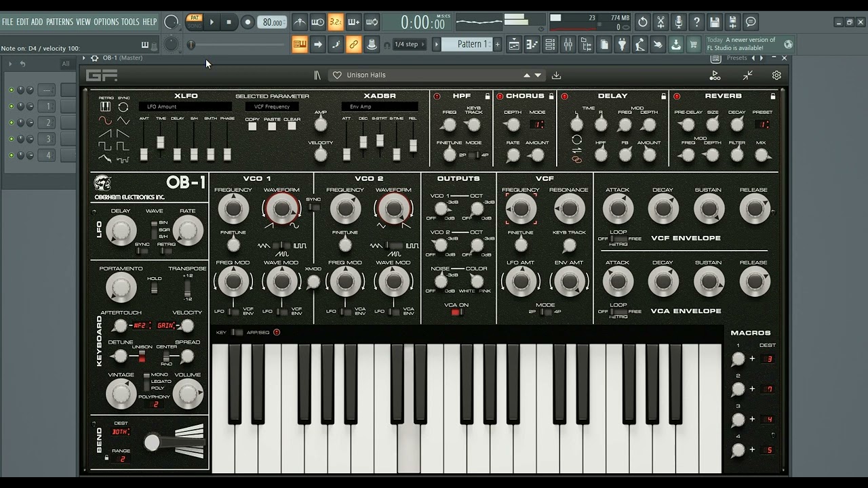Click the microphone one-click recording icon
868x488 pixels.
pos(678,22)
